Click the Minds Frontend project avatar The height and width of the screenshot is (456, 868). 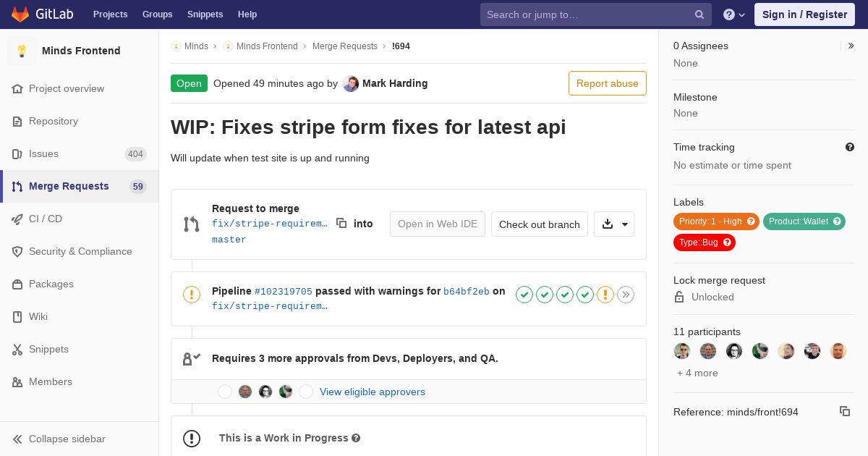pyautogui.click(x=22, y=51)
